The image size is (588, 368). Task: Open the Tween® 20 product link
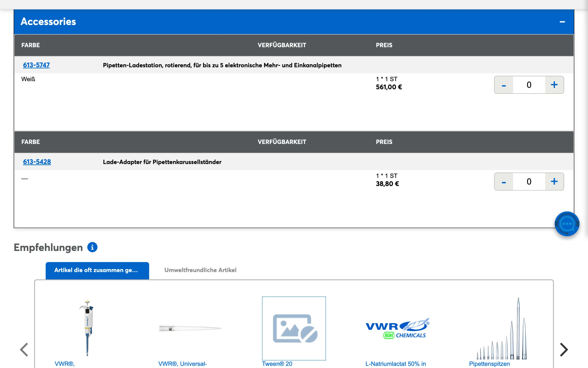(277, 364)
